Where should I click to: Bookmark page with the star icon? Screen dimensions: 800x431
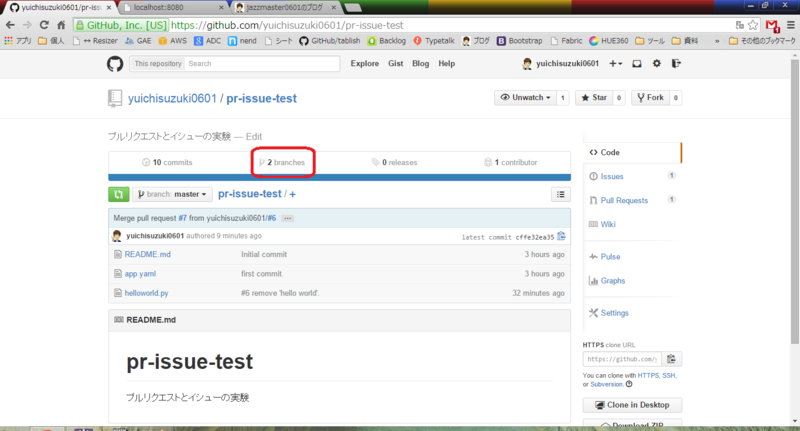coord(753,25)
